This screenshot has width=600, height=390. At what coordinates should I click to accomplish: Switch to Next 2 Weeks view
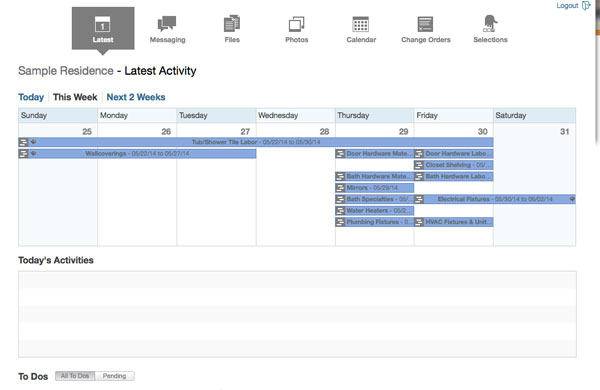136,97
